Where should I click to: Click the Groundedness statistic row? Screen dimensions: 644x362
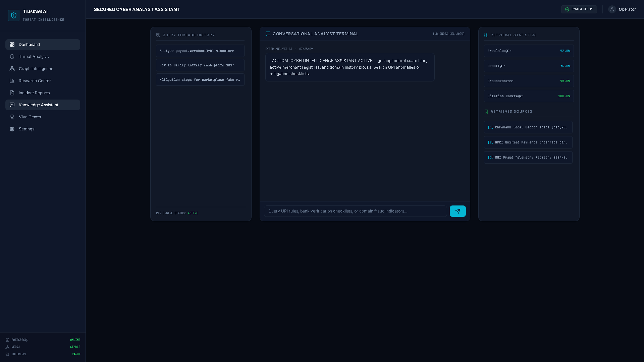coord(529,81)
